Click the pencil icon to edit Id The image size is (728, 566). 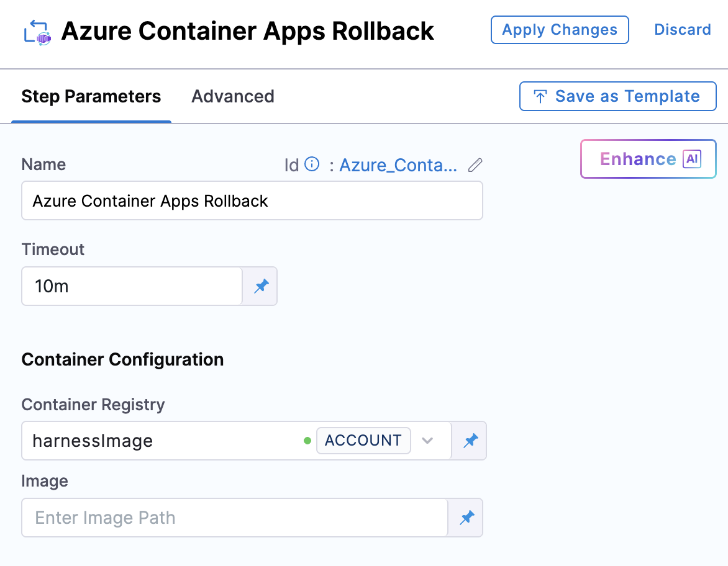pos(475,165)
